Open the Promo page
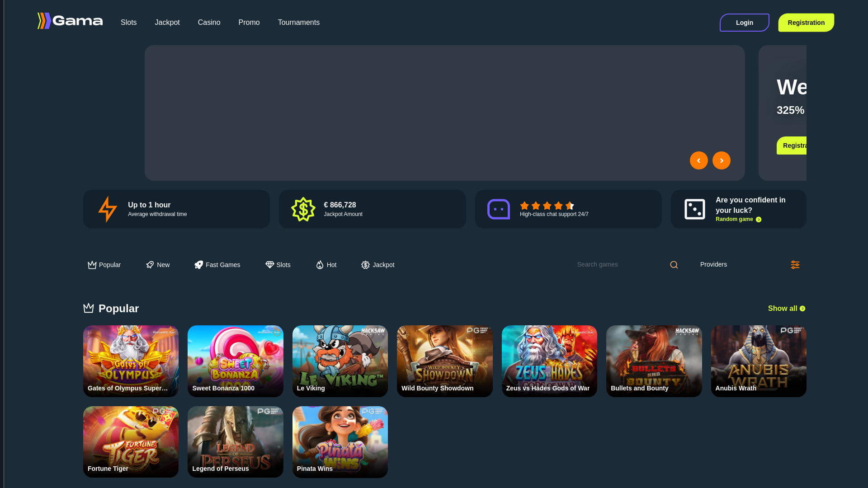The width and height of the screenshot is (868, 488). [249, 23]
